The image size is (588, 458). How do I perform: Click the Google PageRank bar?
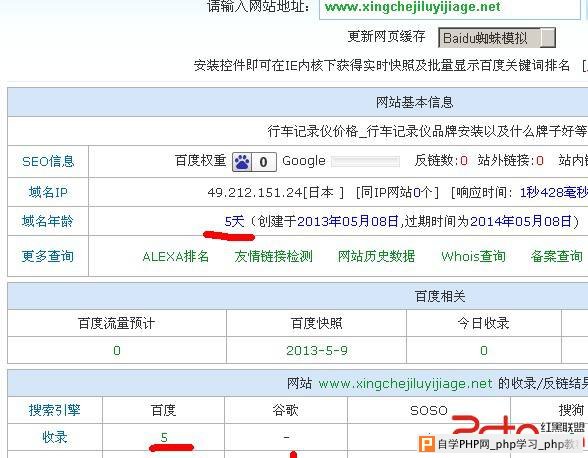pos(366,161)
